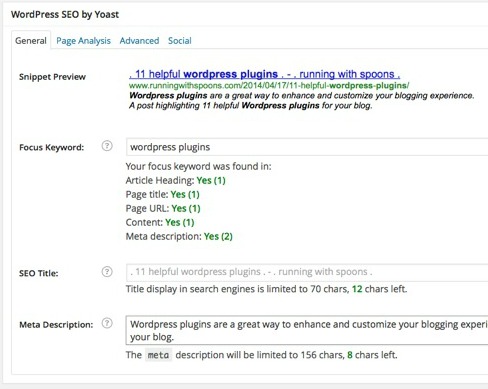This screenshot has height=389, width=488.
Task: Switch to the General tab
Action: click(x=31, y=41)
